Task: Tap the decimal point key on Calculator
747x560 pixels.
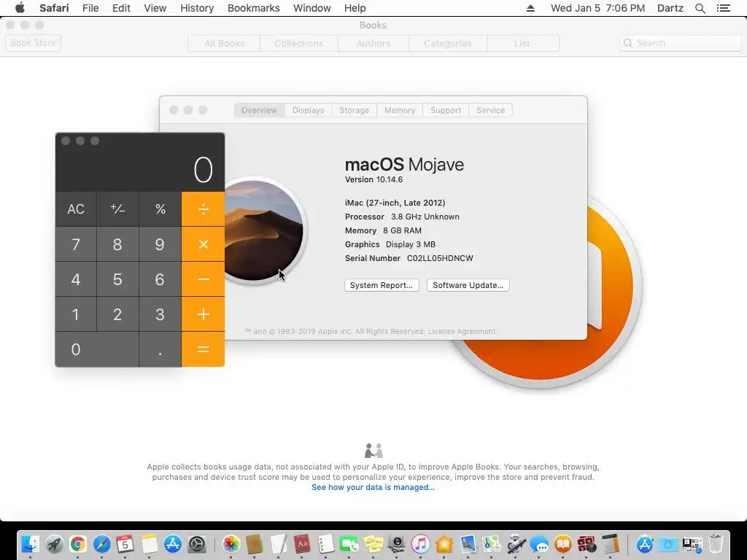Action: point(160,349)
